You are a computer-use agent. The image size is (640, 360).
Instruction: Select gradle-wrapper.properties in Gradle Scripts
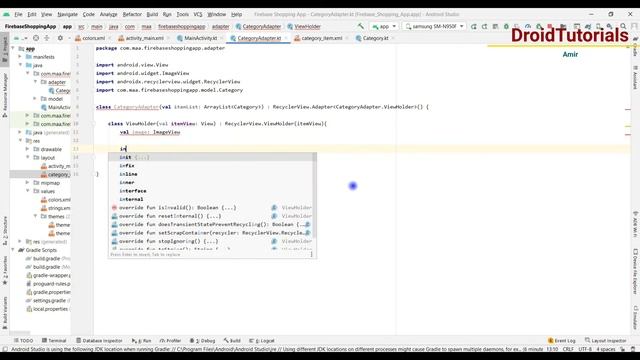click(48, 275)
